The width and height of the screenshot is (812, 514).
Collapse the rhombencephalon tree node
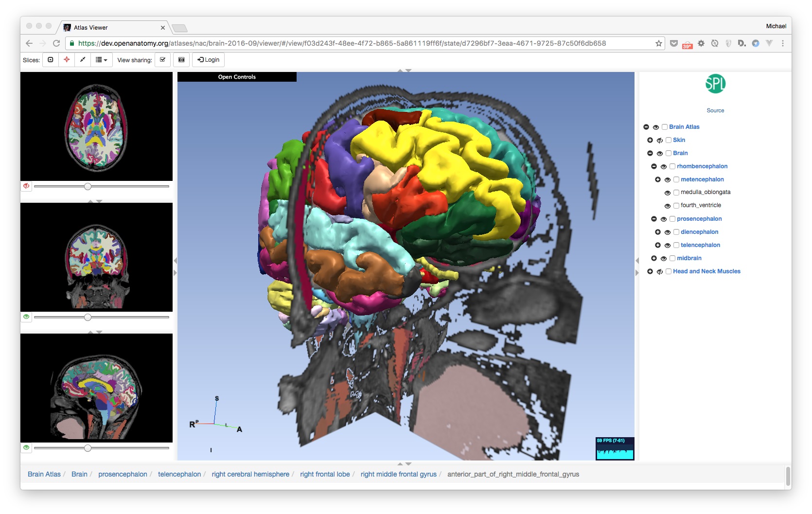point(654,166)
